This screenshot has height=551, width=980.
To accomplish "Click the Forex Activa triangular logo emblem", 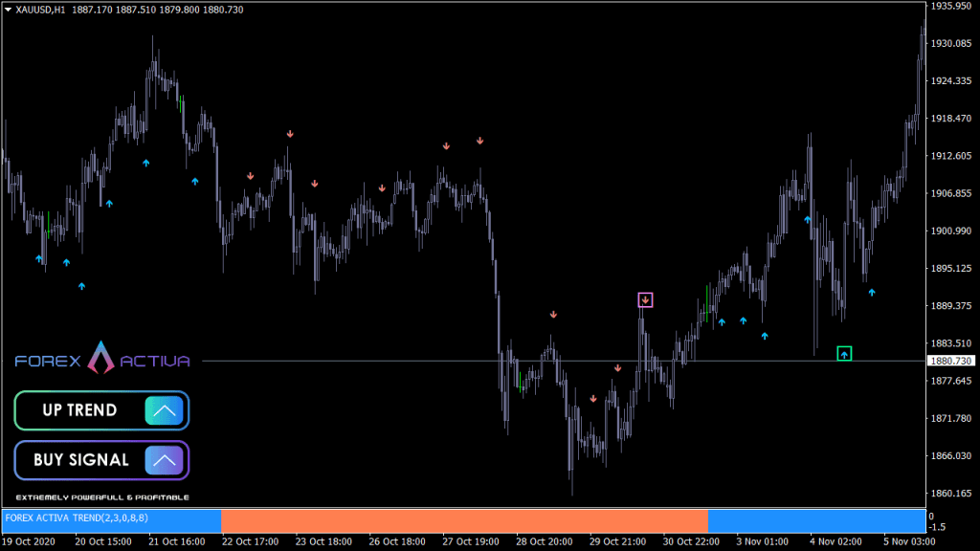I will coord(100,358).
